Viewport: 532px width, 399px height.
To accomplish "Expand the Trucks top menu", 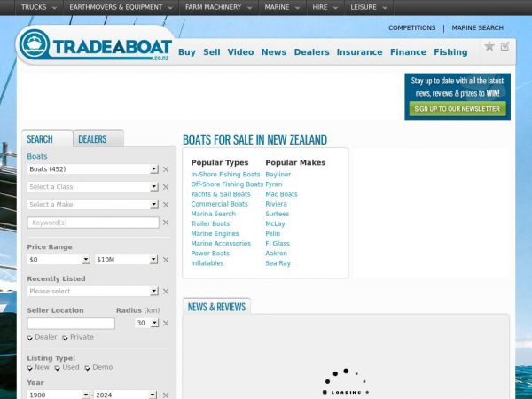I will pyautogui.click(x=39, y=7).
